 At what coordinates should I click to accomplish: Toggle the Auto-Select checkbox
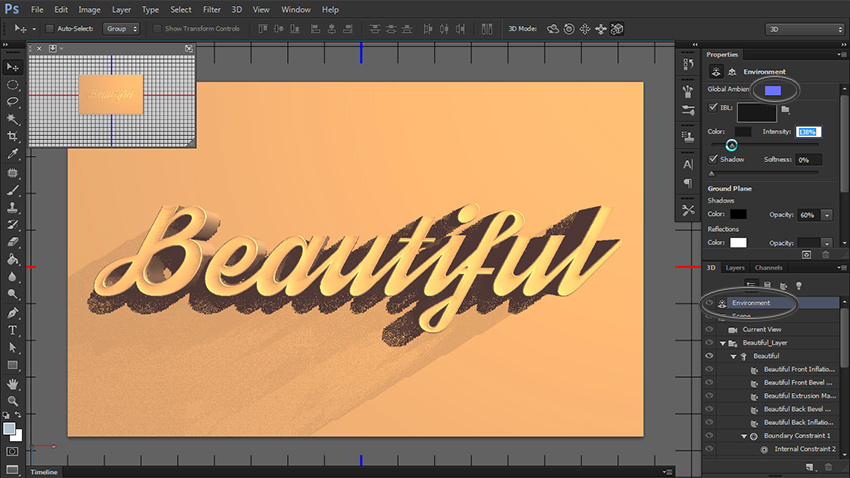tap(51, 29)
